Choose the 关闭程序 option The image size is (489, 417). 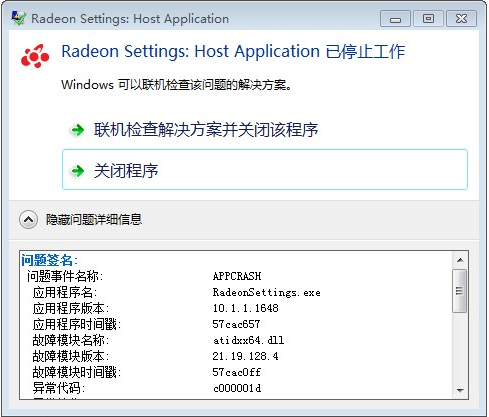pos(265,170)
